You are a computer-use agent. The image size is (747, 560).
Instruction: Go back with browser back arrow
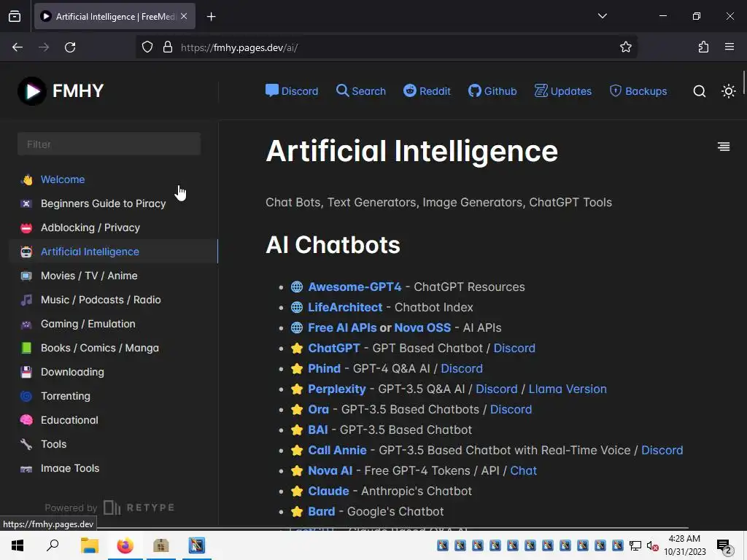point(18,47)
